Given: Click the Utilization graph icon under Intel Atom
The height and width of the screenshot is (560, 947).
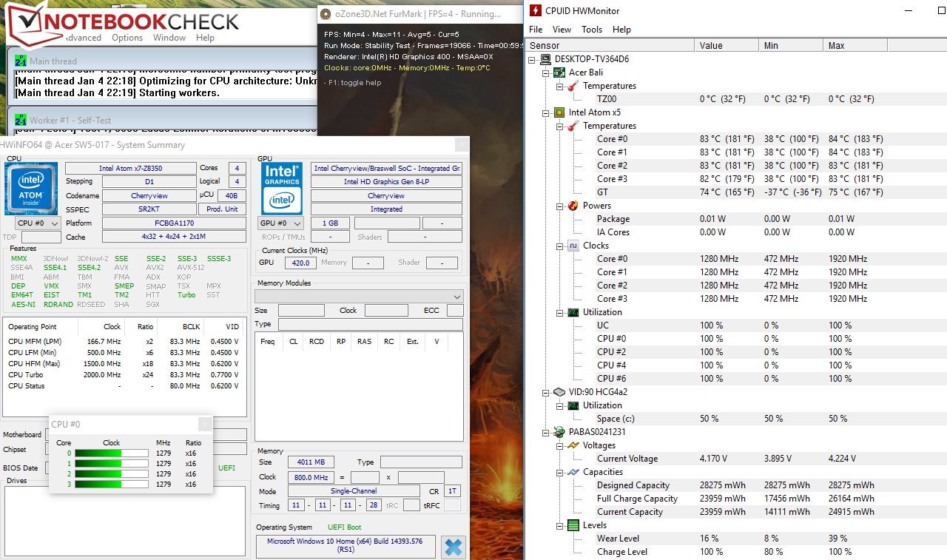Looking at the screenshot, I should (573, 312).
